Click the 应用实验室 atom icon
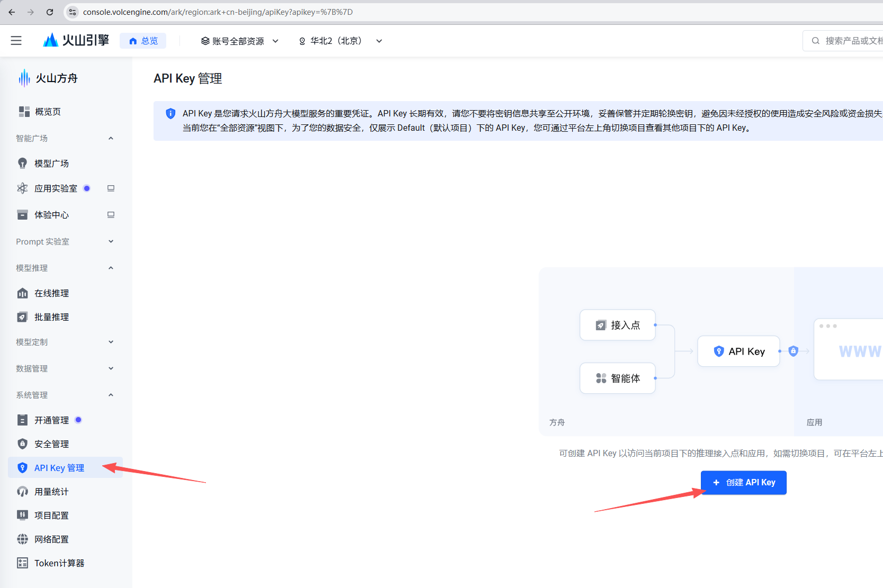This screenshot has height=588, width=883. 22,188
